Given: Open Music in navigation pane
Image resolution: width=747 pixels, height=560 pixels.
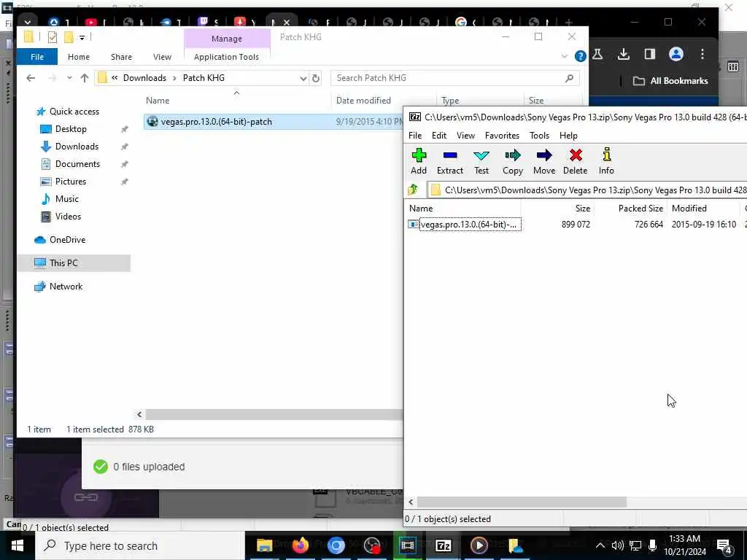Looking at the screenshot, I should 66,199.
